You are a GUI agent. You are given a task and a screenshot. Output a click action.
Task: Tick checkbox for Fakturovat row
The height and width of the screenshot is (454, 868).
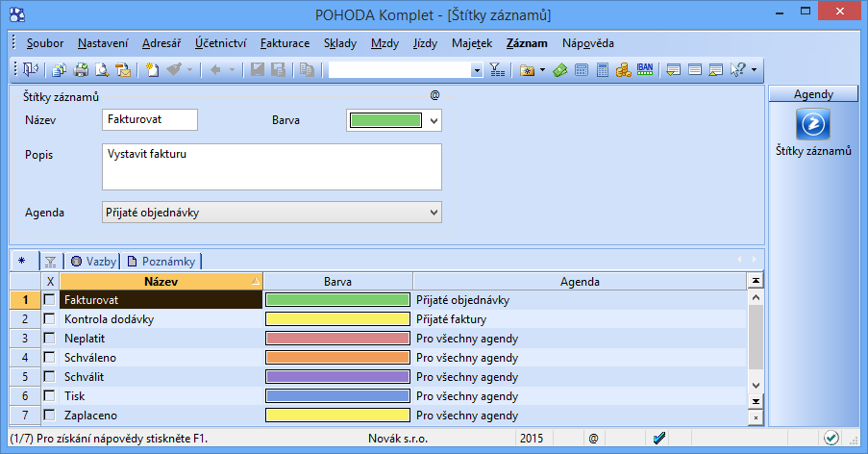pos(49,299)
